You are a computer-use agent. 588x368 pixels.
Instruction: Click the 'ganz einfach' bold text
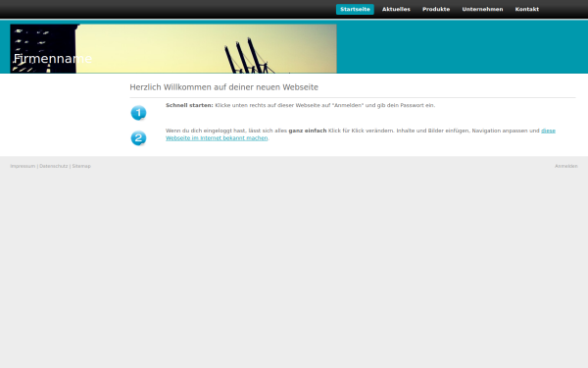(308, 131)
